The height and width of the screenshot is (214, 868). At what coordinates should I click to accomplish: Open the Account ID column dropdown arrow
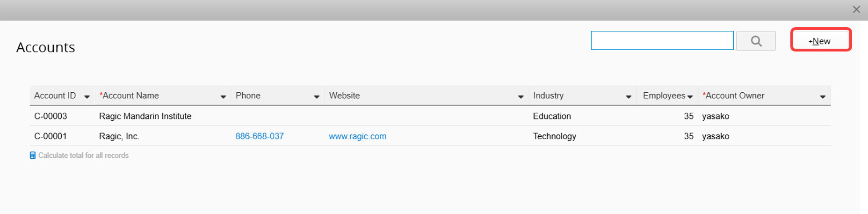(x=87, y=96)
